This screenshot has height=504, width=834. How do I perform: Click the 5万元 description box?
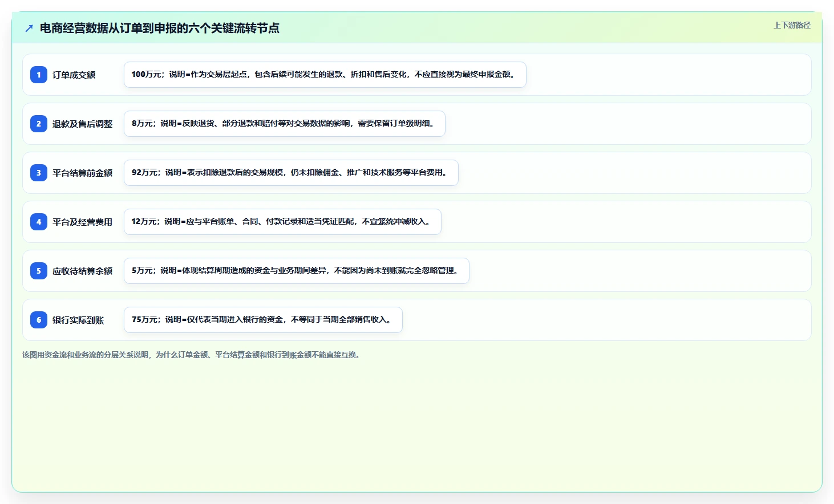[x=297, y=271]
